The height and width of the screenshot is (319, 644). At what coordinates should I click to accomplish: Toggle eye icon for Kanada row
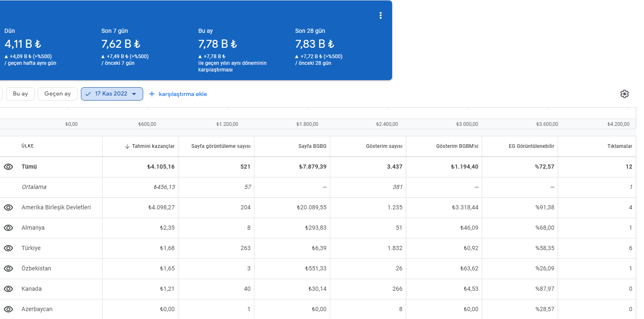click(8, 289)
